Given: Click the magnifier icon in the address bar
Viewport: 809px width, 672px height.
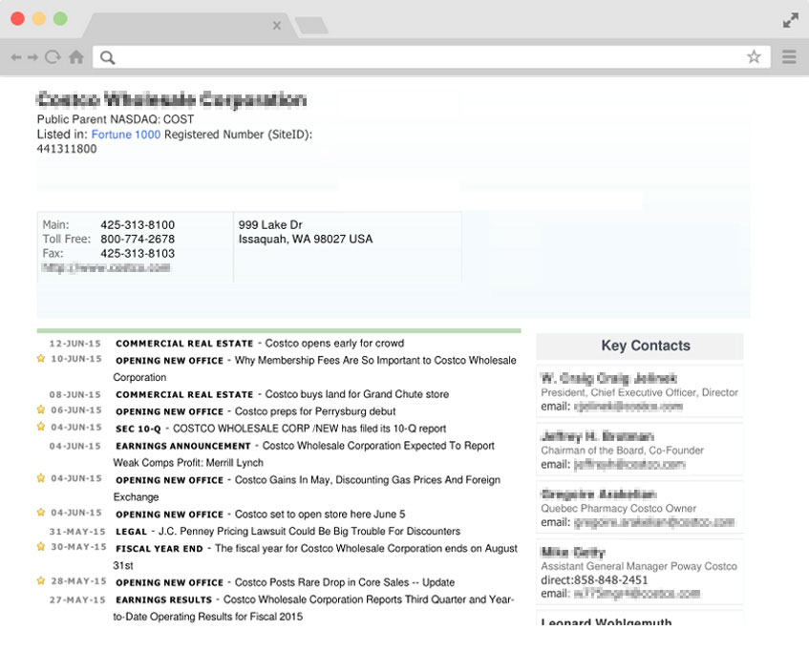Looking at the screenshot, I should (107, 58).
